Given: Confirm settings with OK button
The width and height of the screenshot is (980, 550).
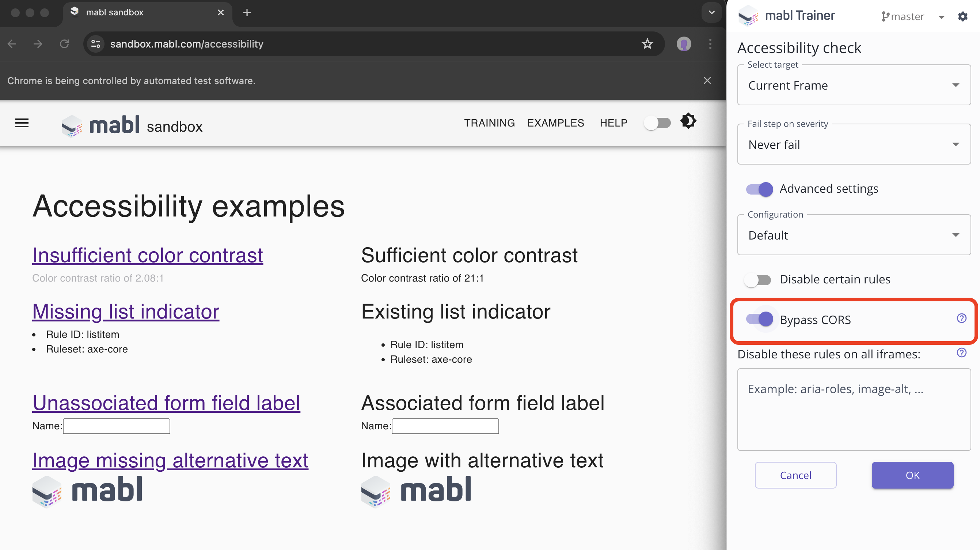Looking at the screenshot, I should click(x=912, y=475).
